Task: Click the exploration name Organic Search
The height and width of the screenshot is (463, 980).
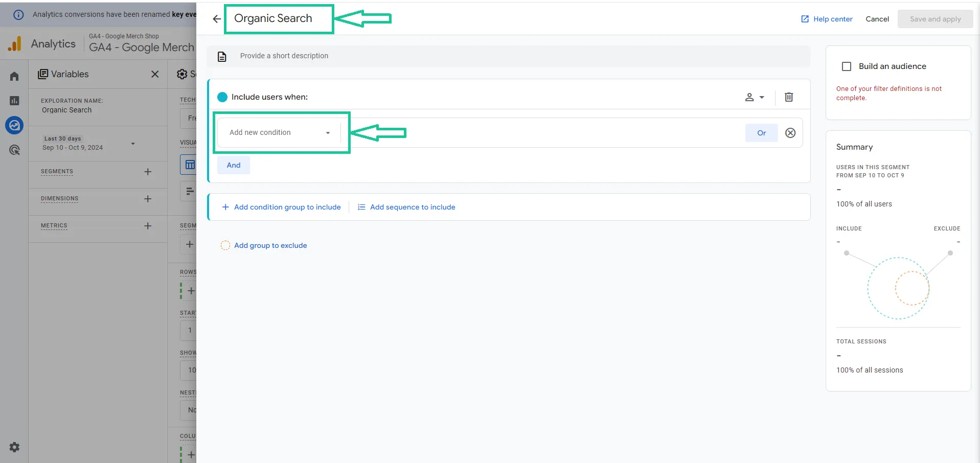Action: click(67, 110)
